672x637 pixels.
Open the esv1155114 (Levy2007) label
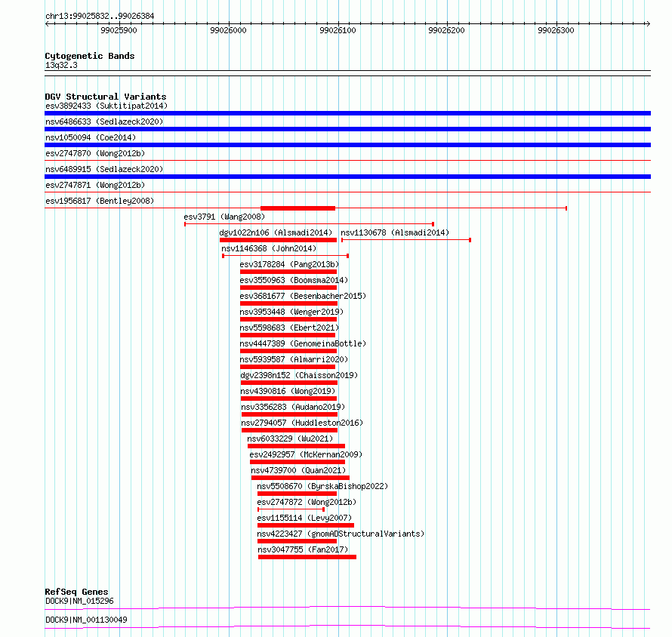(304, 518)
